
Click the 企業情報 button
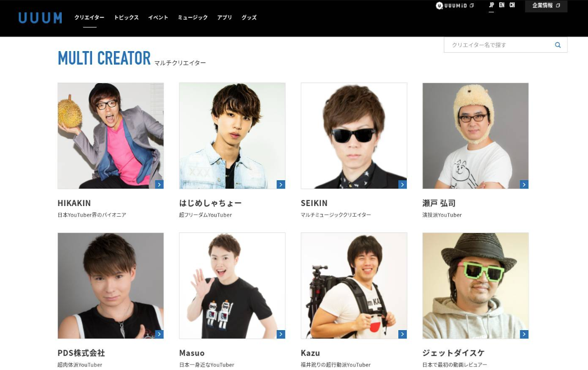pyautogui.click(x=546, y=6)
